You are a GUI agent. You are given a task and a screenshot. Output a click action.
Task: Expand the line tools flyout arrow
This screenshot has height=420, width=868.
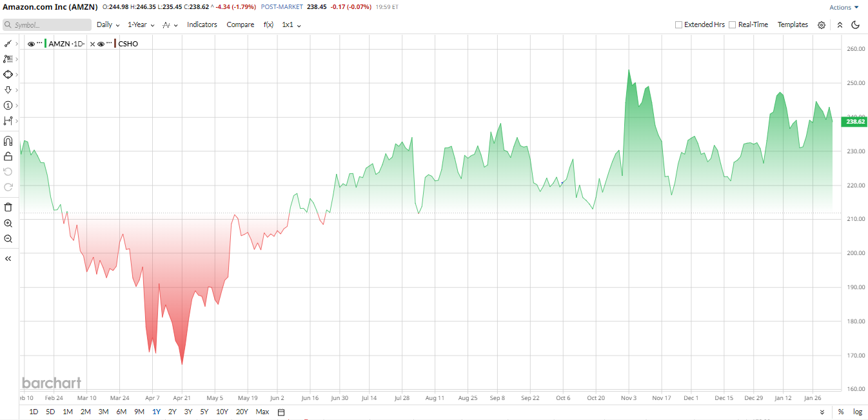[x=17, y=44]
